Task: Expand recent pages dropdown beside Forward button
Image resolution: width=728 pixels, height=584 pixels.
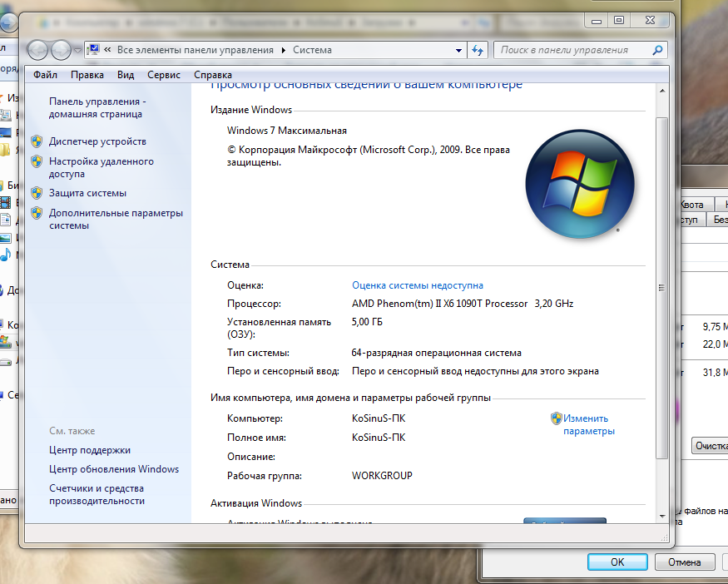Action: tap(77, 50)
